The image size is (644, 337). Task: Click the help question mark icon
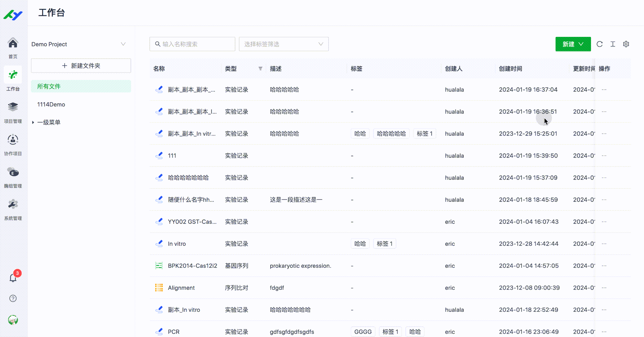[x=13, y=298]
